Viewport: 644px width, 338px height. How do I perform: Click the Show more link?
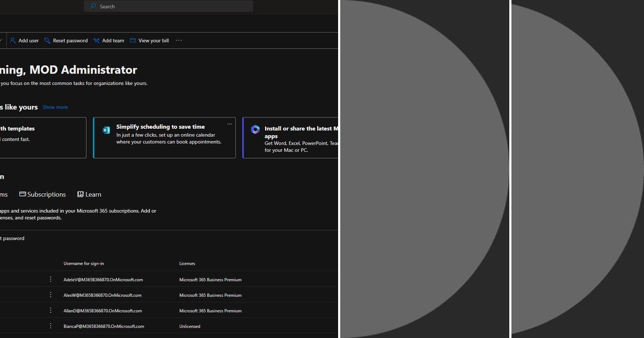pos(55,107)
